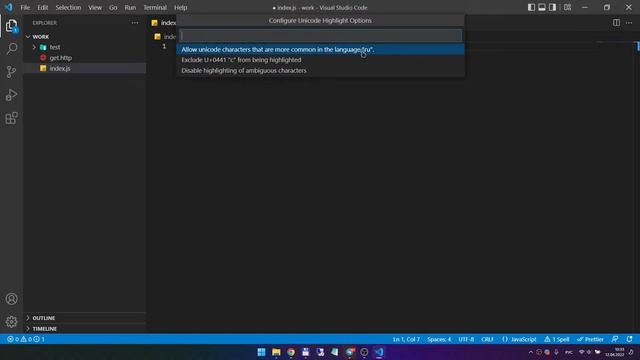
Task: Click the VS Code logo icon
Action: 8,7
